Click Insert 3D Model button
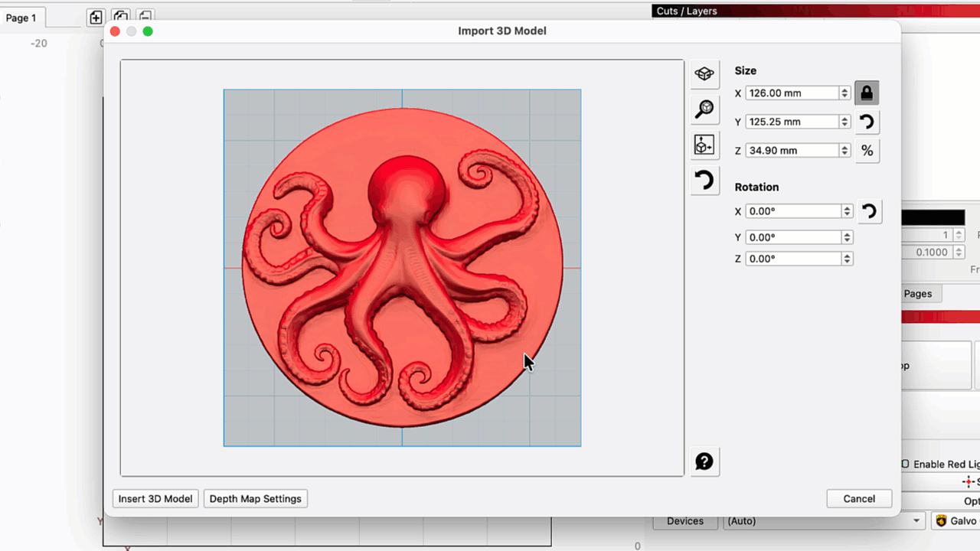Viewport: 980px width, 551px height. [155, 498]
